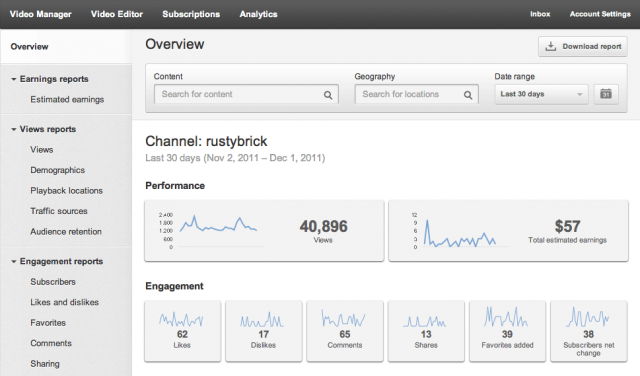Image resolution: width=640 pixels, height=376 pixels.
Task: Select Analytics in the top bar
Action: point(258,14)
